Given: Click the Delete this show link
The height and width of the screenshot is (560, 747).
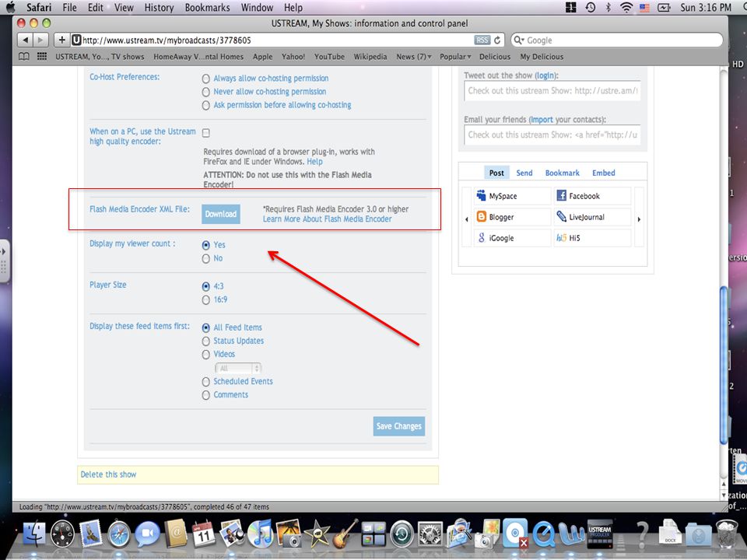Looking at the screenshot, I should click(108, 474).
